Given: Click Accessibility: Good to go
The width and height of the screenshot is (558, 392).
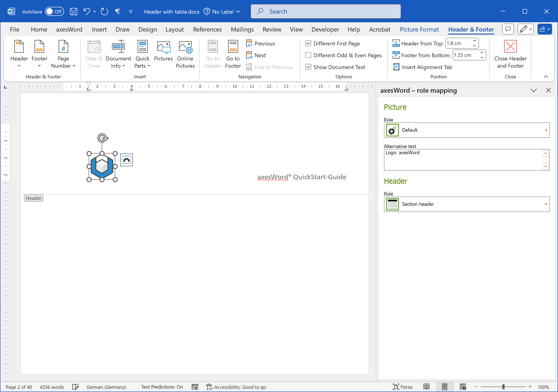Looking at the screenshot, I should click(236, 387).
